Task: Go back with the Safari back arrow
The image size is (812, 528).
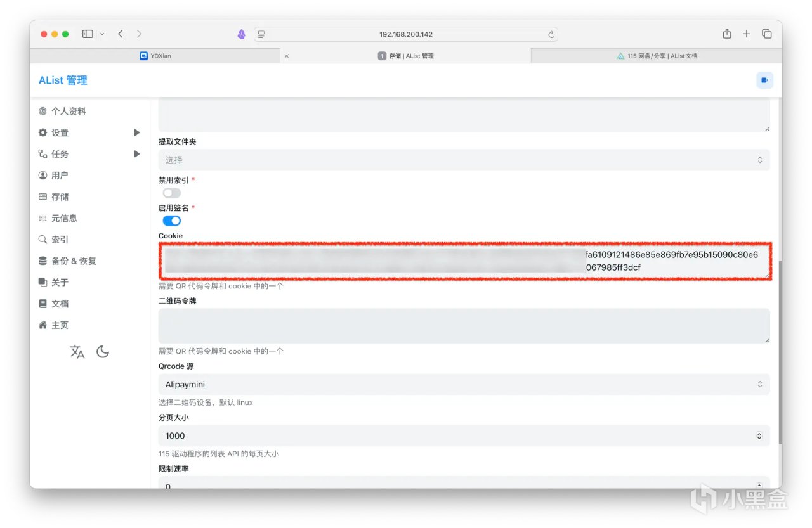Action: [120, 34]
